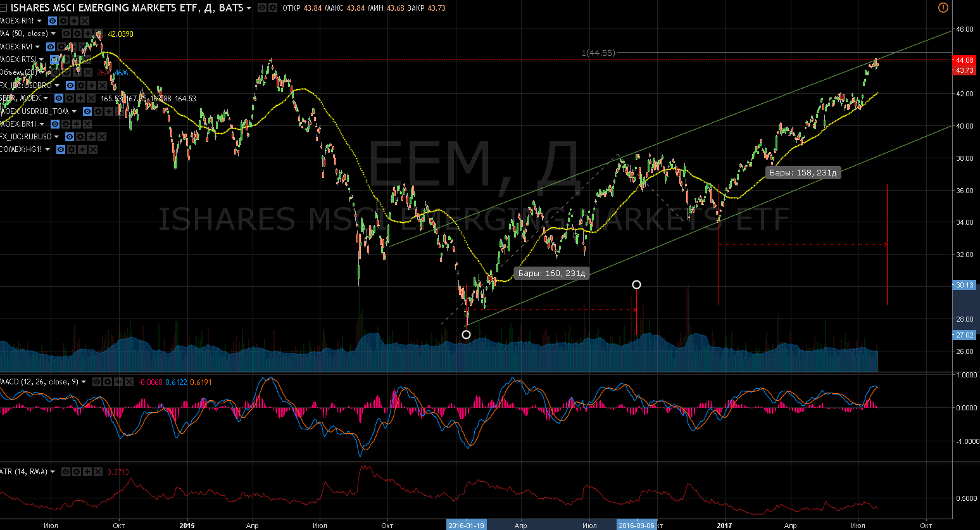Toggle visibility of COMEX:HG1! overlay

pyautogui.click(x=61, y=149)
